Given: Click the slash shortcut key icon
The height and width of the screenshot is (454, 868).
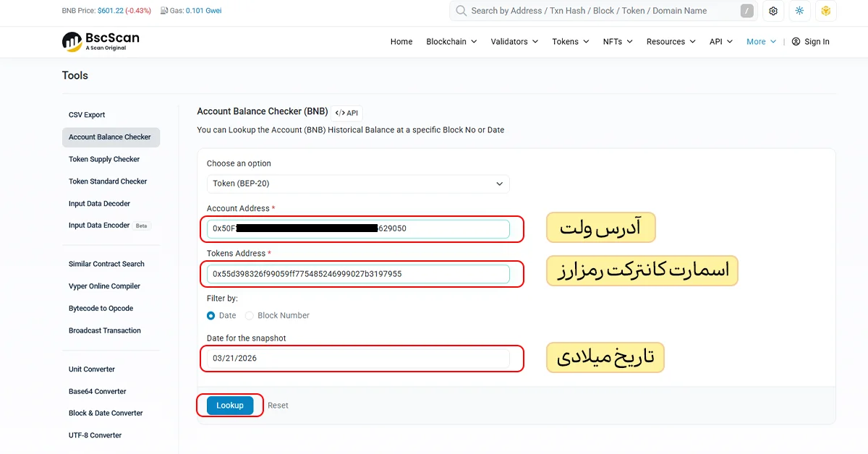Looking at the screenshot, I should pyautogui.click(x=747, y=11).
